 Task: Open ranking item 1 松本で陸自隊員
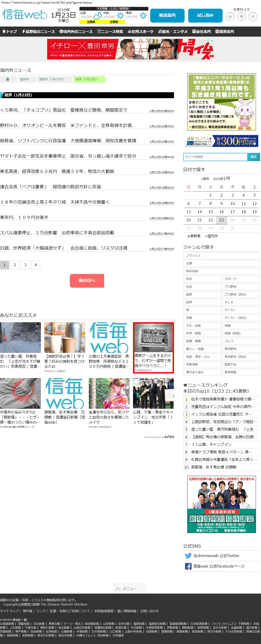click(223, 399)
